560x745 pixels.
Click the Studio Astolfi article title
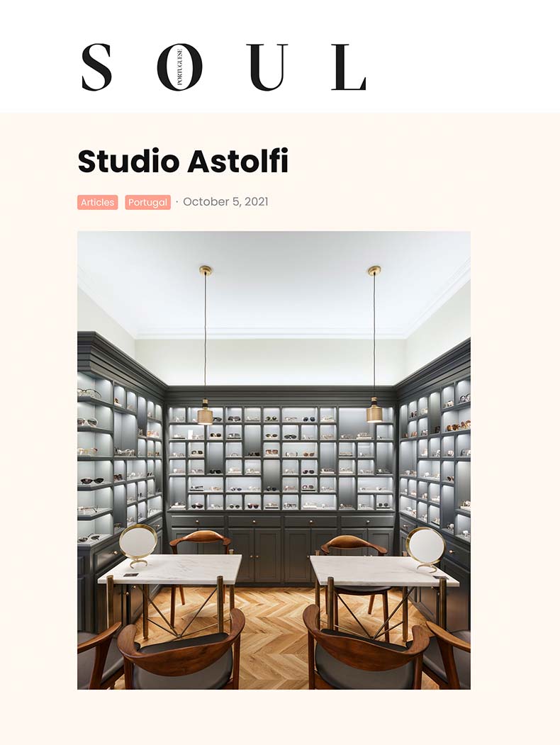183,161
